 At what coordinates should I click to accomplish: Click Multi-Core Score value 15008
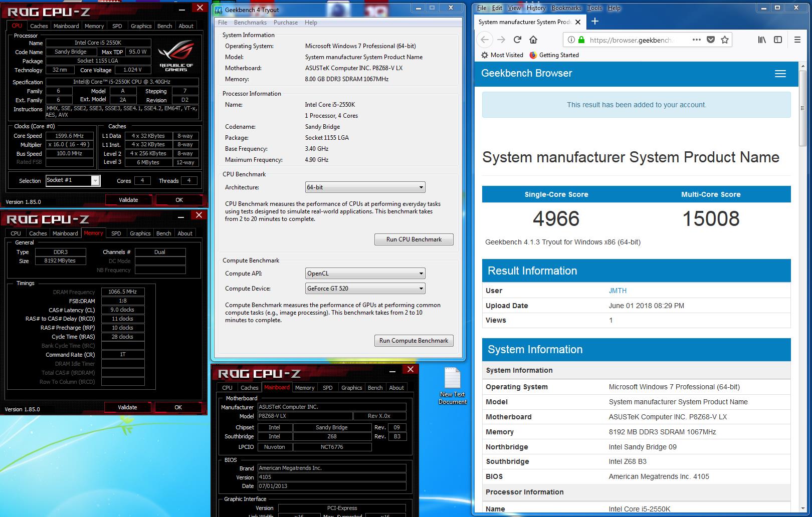click(711, 219)
